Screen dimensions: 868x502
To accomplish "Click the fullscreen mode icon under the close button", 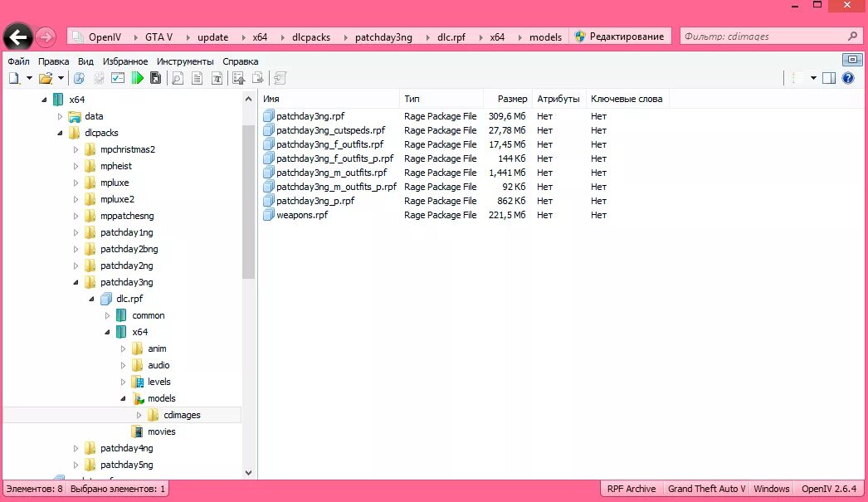I will point(852,59).
